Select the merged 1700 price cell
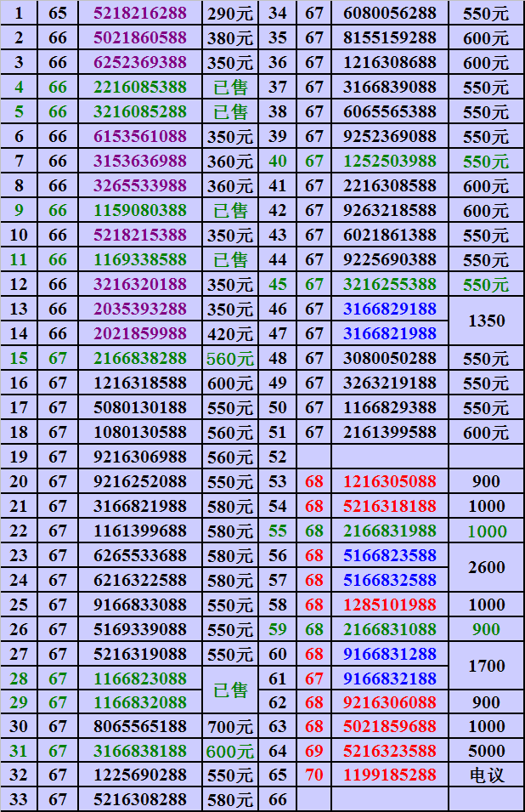Viewport: 525px width, 812px height. 486,666
